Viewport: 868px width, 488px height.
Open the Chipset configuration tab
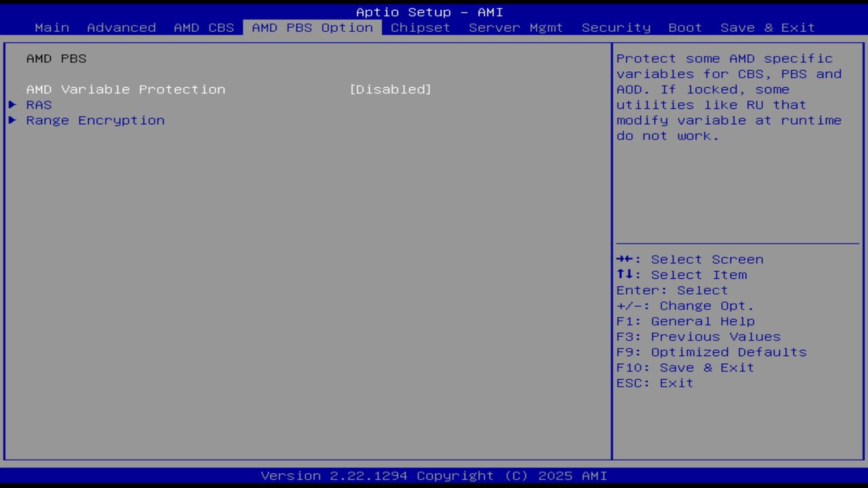[420, 27]
